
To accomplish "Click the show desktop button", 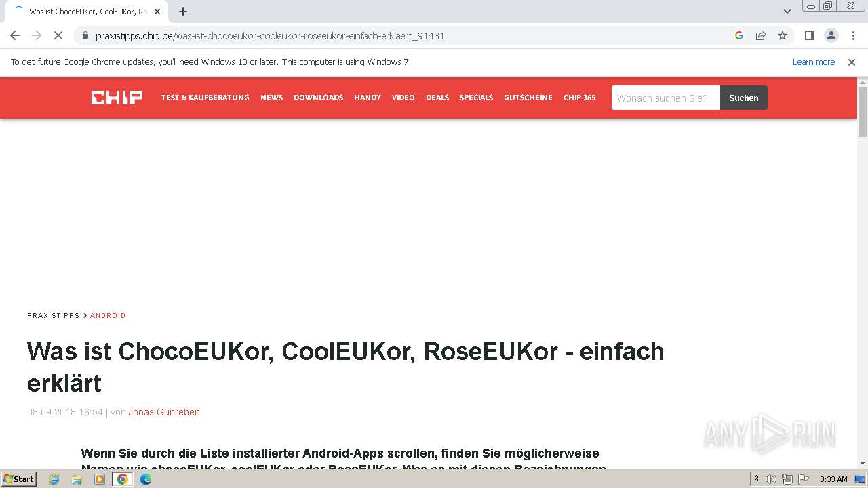I will pyautogui.click(x=861, y=479).
